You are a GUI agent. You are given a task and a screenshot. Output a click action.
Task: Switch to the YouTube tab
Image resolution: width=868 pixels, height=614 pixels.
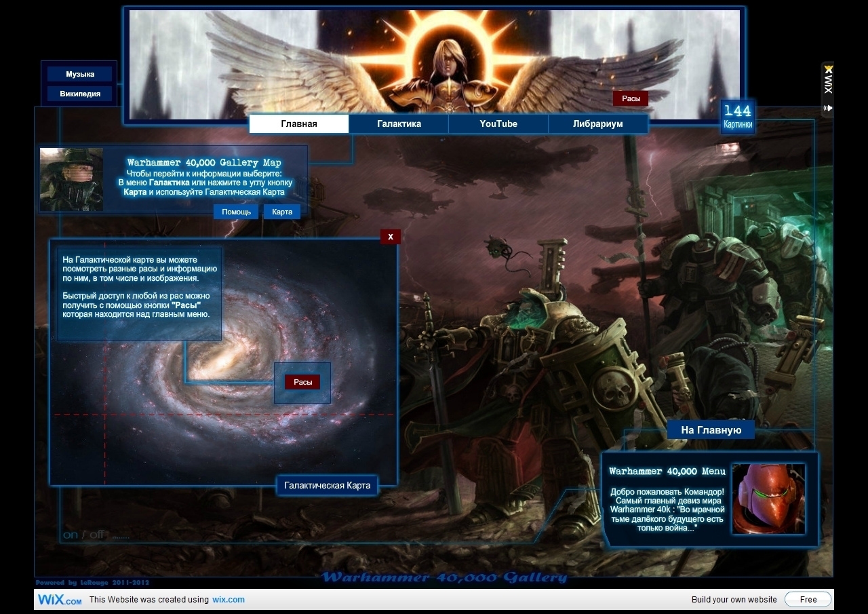498,124
